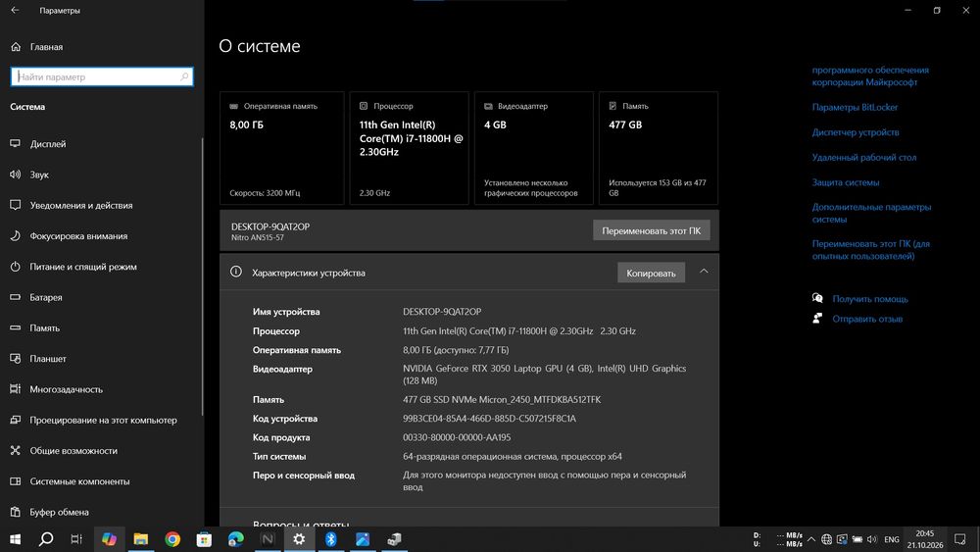Click network globe icon in tray
This screenshot has width=980, height=552.
[826, 539]
